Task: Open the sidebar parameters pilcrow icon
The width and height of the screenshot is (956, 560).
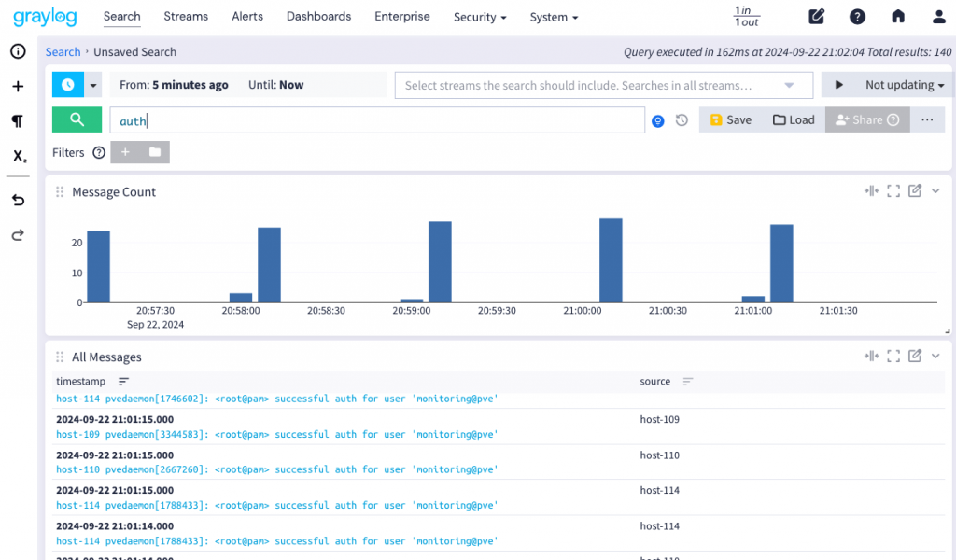Action: click(18, 121)
